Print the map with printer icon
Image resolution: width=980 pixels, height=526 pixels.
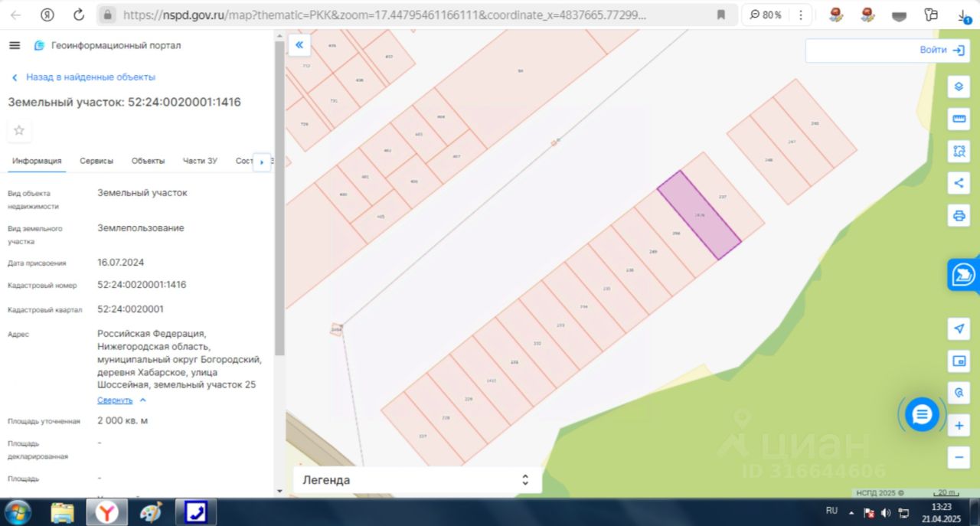[x=959, y=215]
